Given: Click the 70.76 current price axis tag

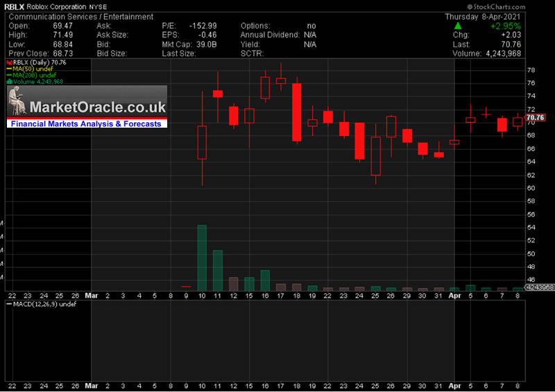Looking at the screenshot, I should [x=535, y=117].
